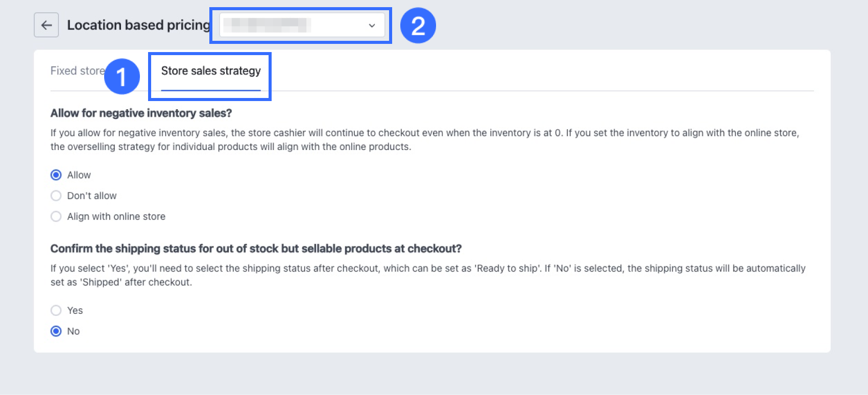Click the negative inventory sales heading
The image size is (868, 395).
coord(141,113)
